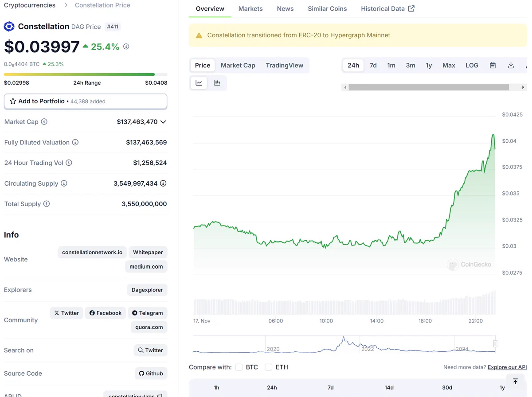Search on Twitter via the magnifier button
Viewport: 532px width, 397px height.
point(150,350)
